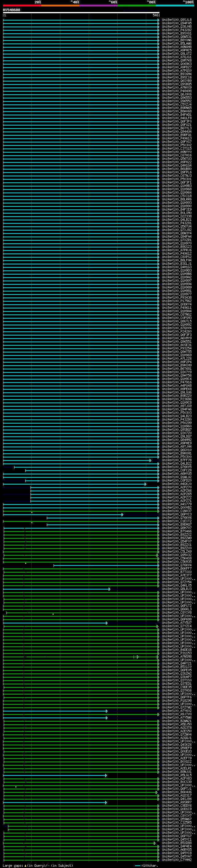Open hit UniRef100_Q944U4
197x868 pixels.
coord(176,131)
